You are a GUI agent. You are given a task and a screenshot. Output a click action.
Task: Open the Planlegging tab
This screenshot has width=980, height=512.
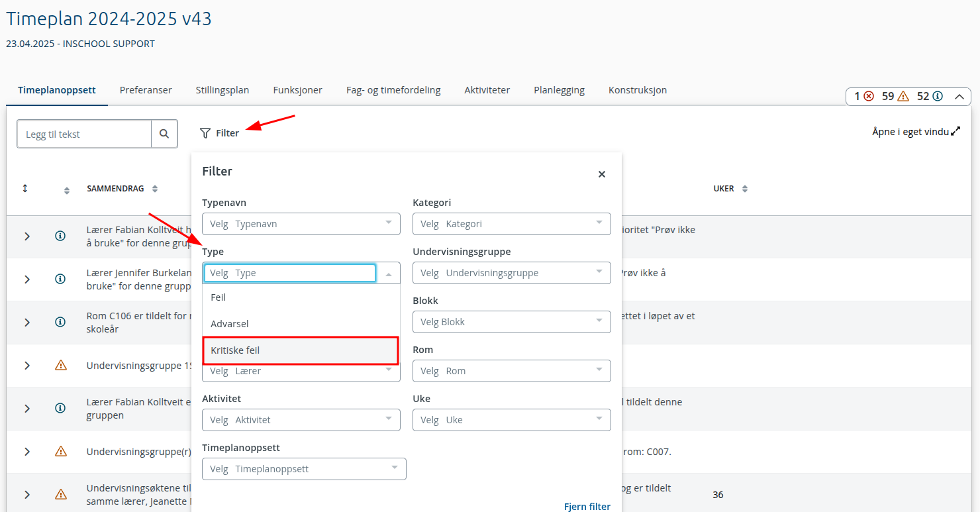[560, 90]
